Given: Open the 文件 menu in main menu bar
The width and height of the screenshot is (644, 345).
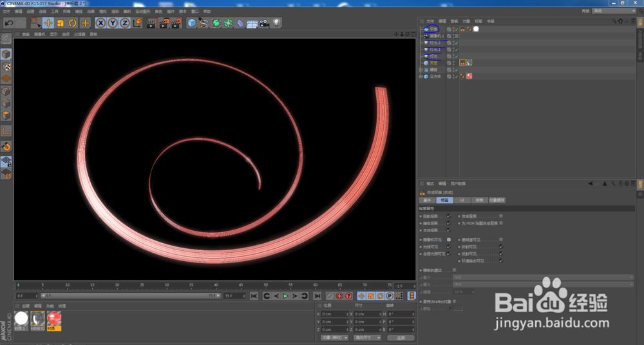Looking at the screenshot, I should [x=6, y=12].
